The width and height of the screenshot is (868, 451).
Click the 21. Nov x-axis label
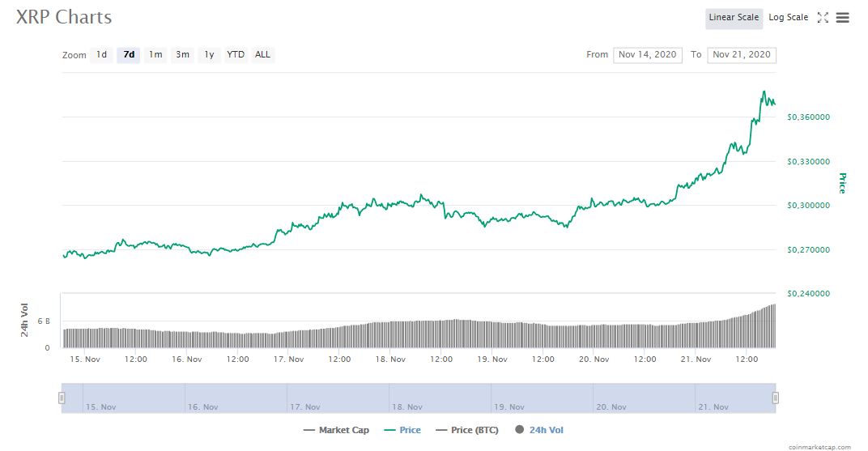point(696,360)
